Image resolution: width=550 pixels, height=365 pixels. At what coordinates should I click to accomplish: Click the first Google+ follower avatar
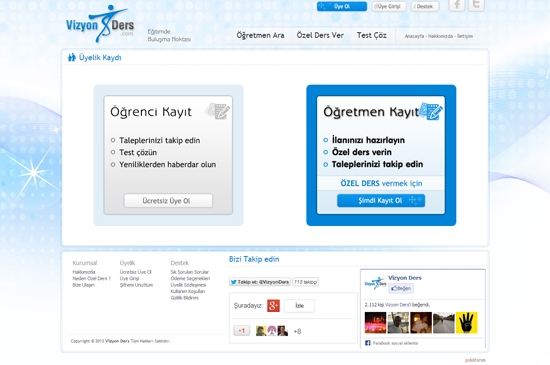pyautogui.click(x=261, y=331)
